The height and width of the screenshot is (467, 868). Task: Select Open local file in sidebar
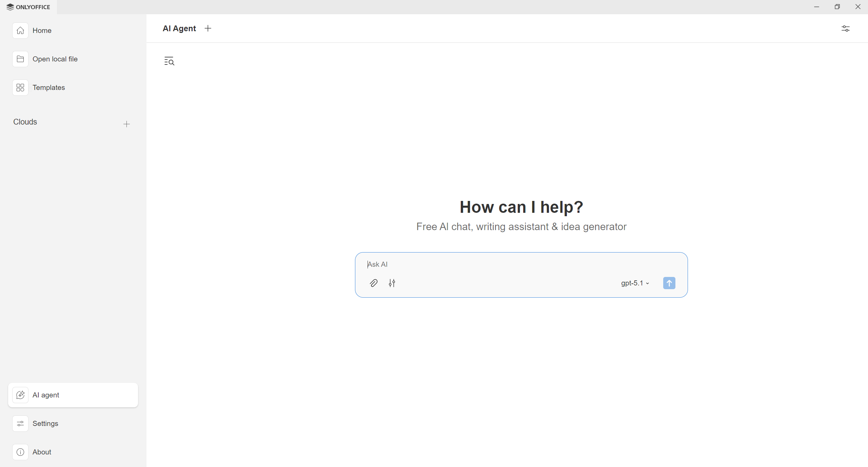tap(55, 59)
